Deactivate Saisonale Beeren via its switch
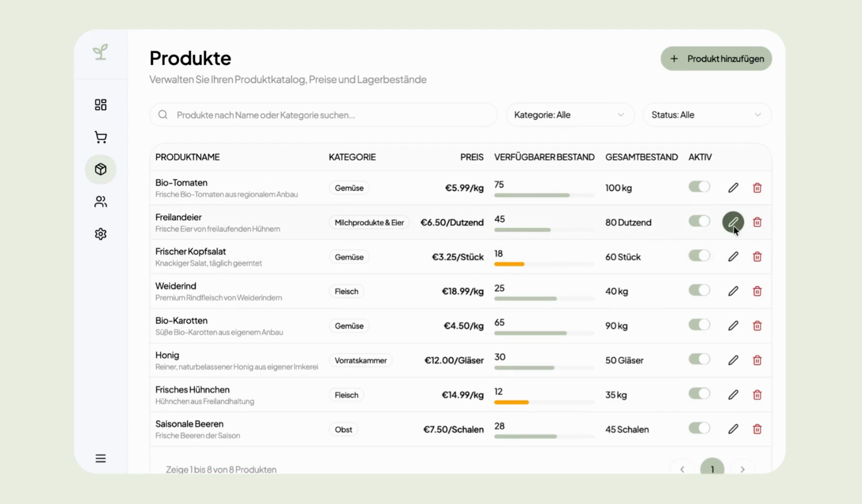This screenshot has height=504, width=862. click(x=699, y=429)
